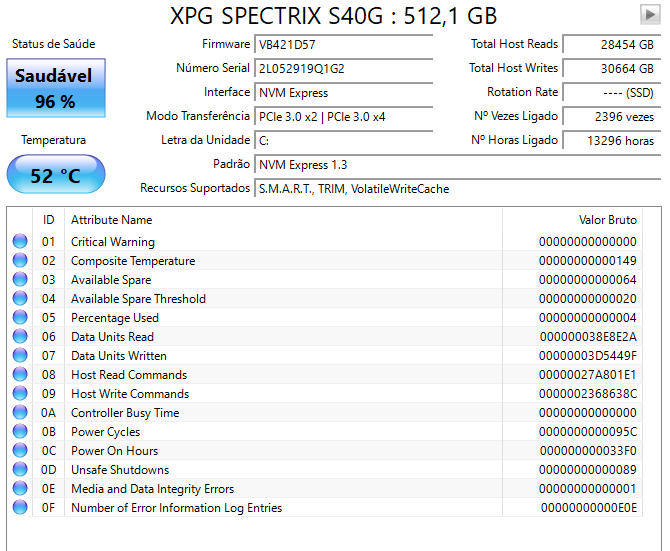Click the drive letter field C:
Image resolution: width=670 pixels, height=551 pixels.
click(x=344, y=141)
